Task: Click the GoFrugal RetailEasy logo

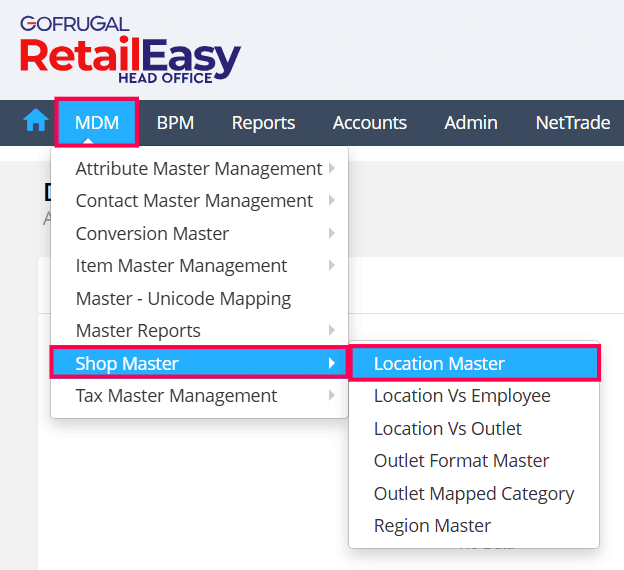Action: coord(130,50)
